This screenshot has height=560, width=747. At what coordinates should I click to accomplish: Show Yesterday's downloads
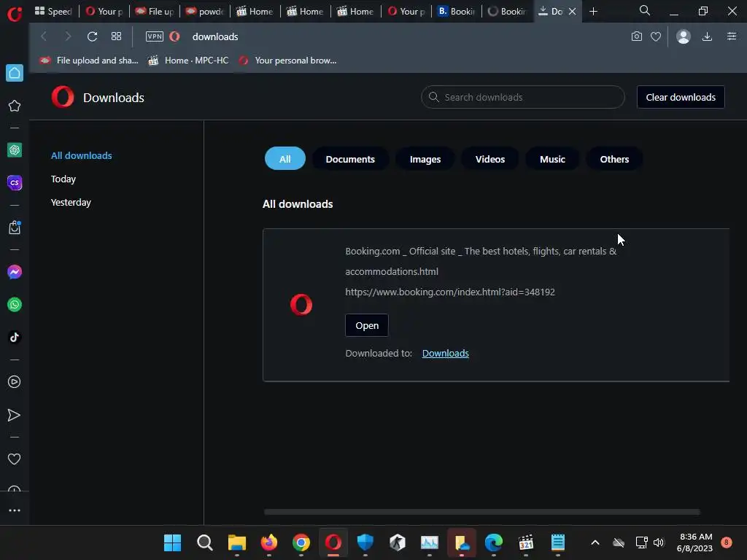(x=71, y=203)
